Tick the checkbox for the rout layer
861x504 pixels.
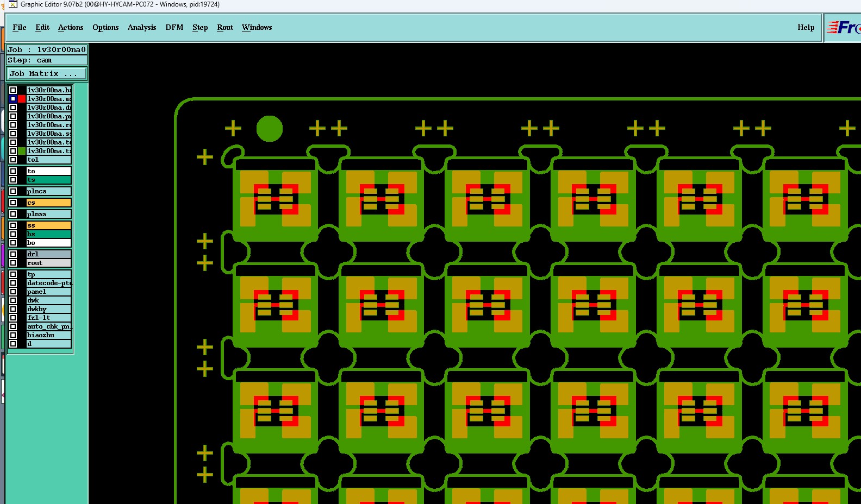tap(13, 263)
